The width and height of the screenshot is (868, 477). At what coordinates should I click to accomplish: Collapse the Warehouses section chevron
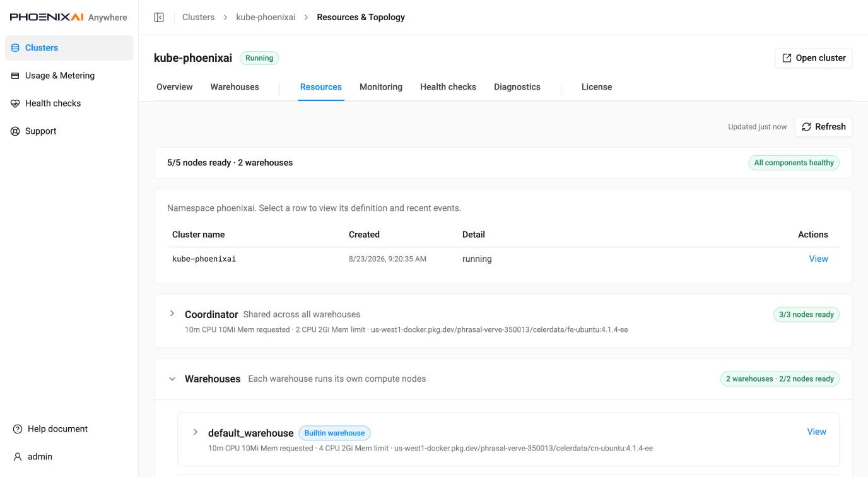pyautogui.click(x=172, y=379)
